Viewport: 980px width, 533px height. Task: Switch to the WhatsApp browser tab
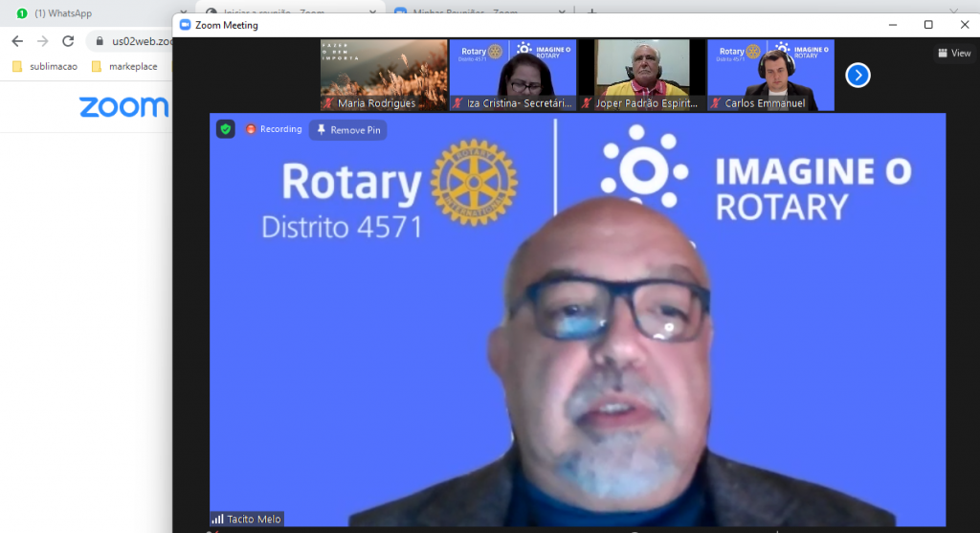tap(62, 13)
